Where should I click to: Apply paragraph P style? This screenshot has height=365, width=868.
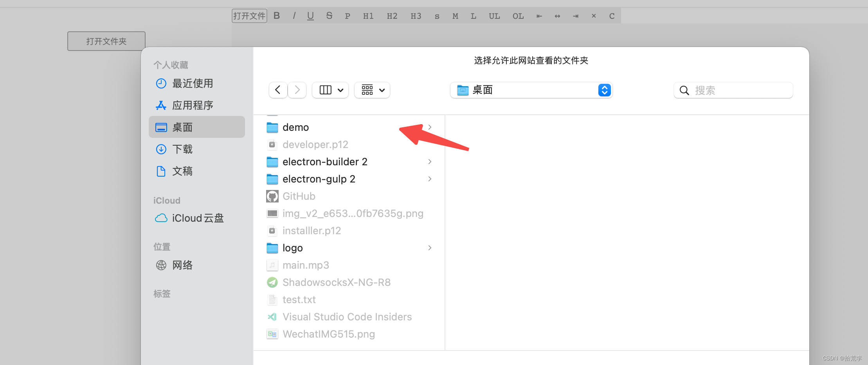pos(348,16)
